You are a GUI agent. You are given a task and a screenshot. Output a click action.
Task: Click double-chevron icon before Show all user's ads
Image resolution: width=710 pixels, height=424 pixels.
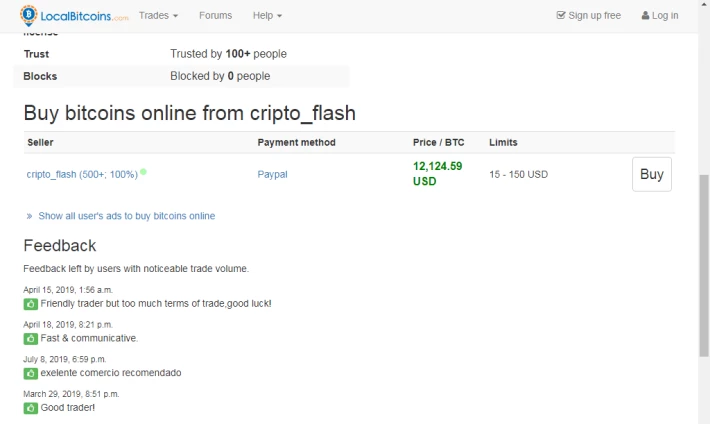click(29, 216)
